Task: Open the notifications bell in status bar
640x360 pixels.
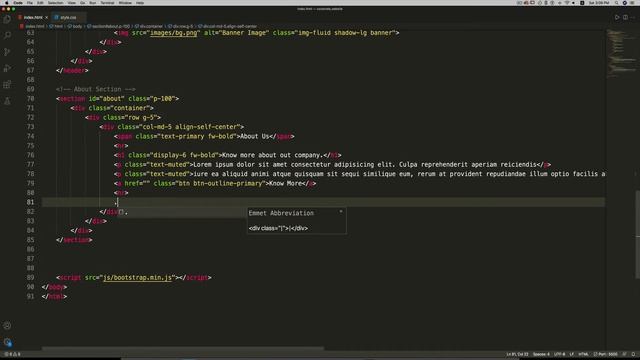Action: [x=633, y=354]
